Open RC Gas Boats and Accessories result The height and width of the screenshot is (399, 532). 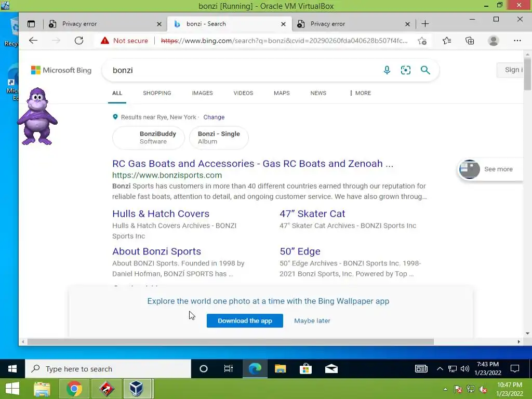(x=253, y=164)
